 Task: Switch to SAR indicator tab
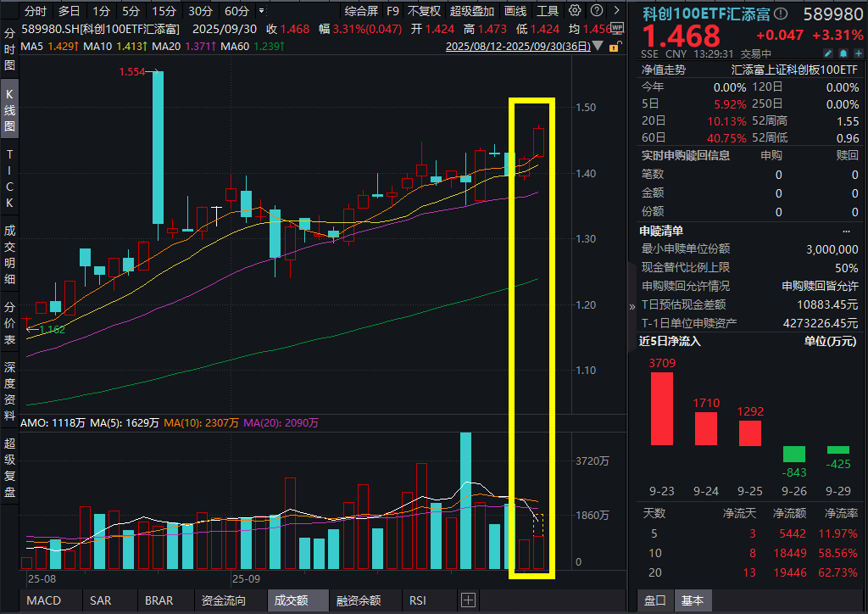(x=101, y=600)
